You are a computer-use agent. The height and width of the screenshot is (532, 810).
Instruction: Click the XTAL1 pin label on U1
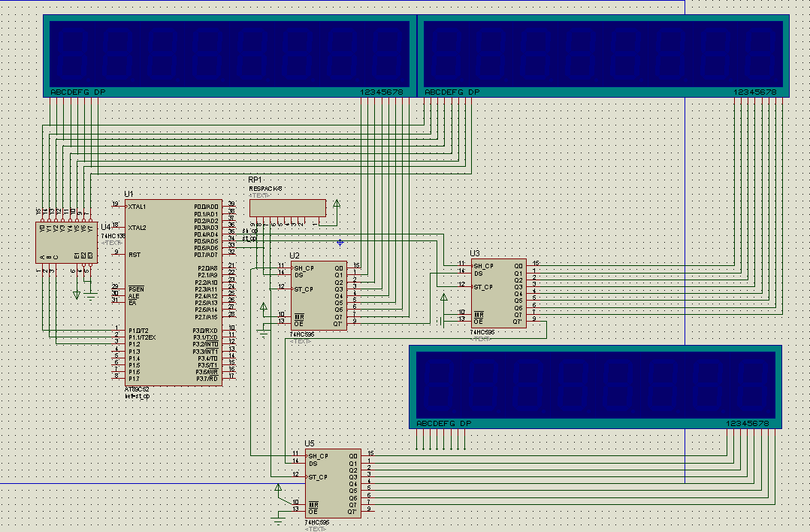click(137, 207)
